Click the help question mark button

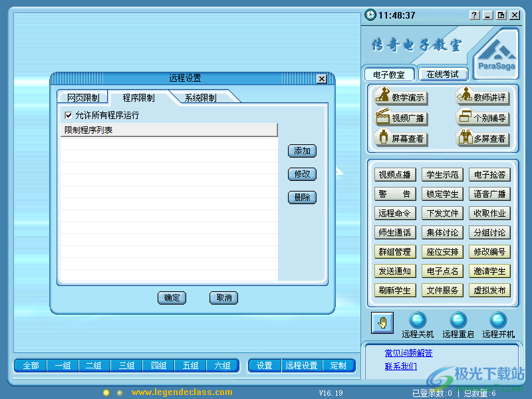pyautogui.click(x=474, y=15)
